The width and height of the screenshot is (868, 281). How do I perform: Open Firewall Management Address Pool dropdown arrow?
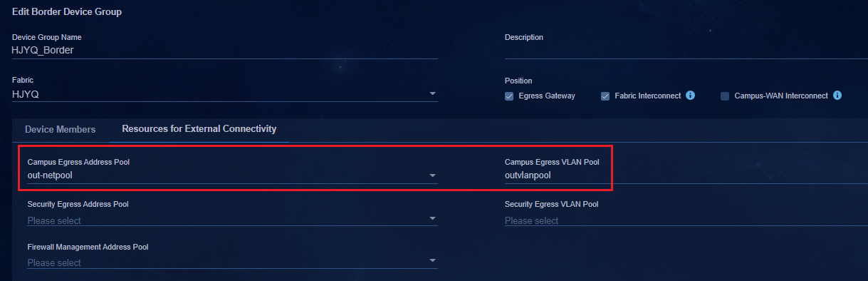click(432, 261)
